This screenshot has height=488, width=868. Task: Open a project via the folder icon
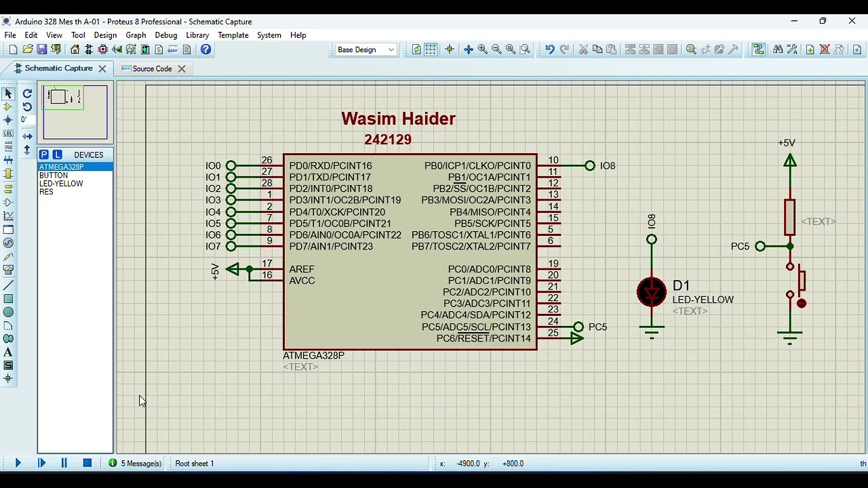(x=28, y=49)
